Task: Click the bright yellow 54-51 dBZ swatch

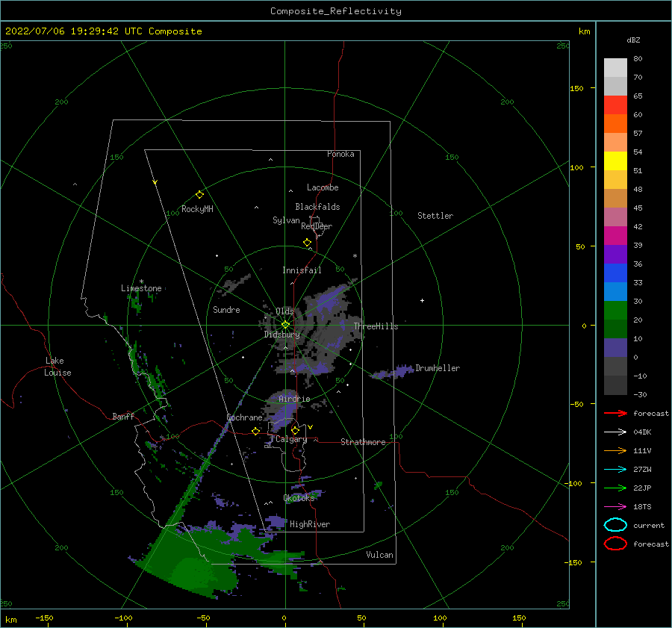Action: pyautogui.click(x=615, y=161)
